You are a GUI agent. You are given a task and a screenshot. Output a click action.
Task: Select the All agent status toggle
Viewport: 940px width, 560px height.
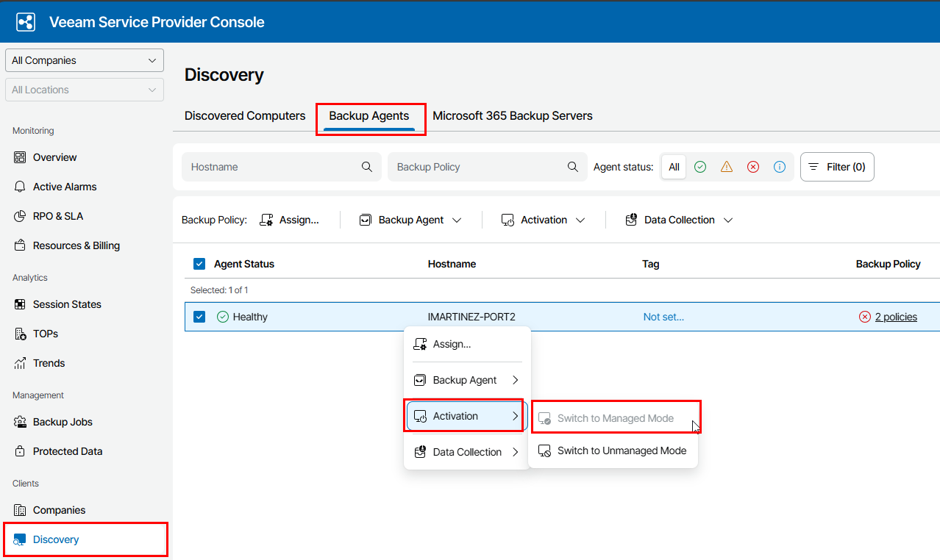[x=674, y=167]
